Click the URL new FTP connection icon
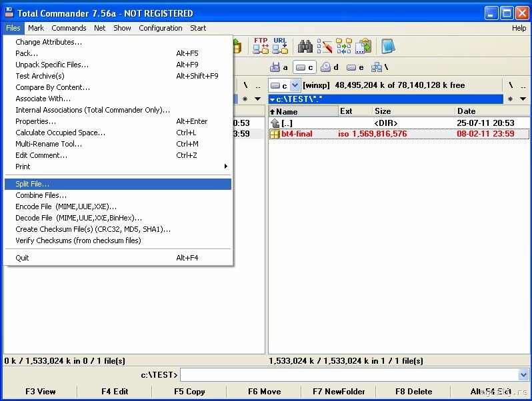This screenshot has height=401, width=532. pos(280,46)
